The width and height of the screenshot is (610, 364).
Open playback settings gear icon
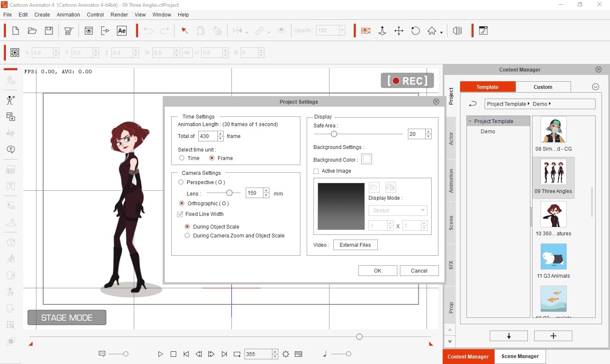(286, 354)
